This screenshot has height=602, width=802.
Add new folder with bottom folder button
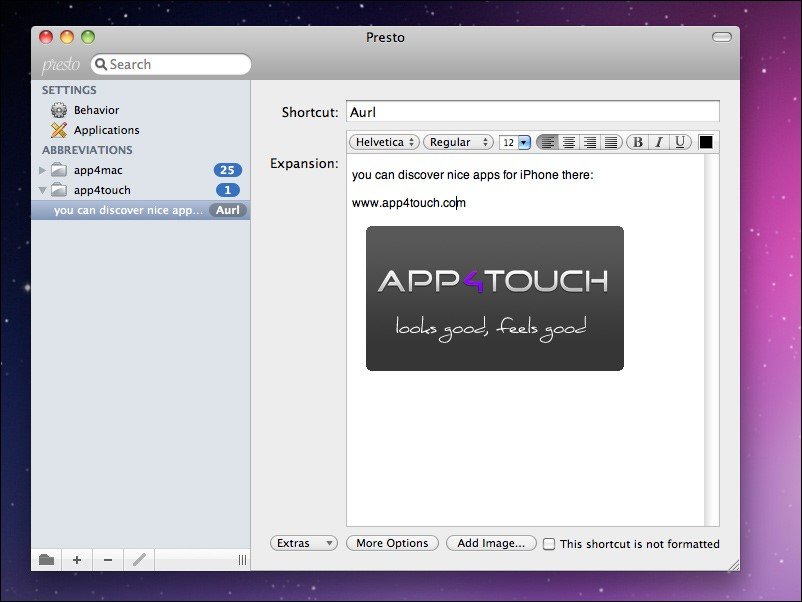tap(47, 560)
